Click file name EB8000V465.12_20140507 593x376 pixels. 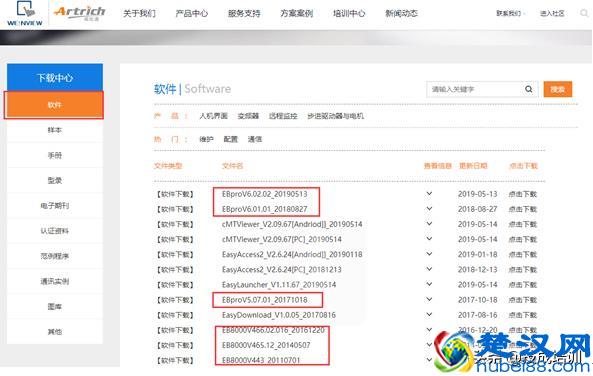(x=266, y=345)
